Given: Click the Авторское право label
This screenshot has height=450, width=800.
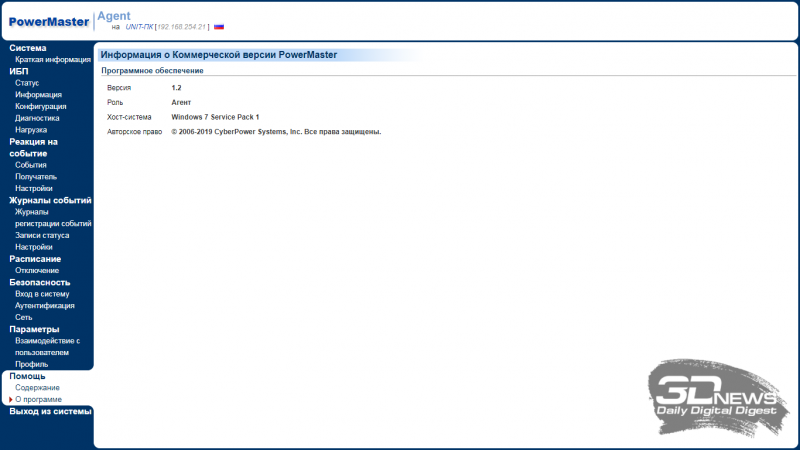Looking at the screenshot, I should click(134, 132).
